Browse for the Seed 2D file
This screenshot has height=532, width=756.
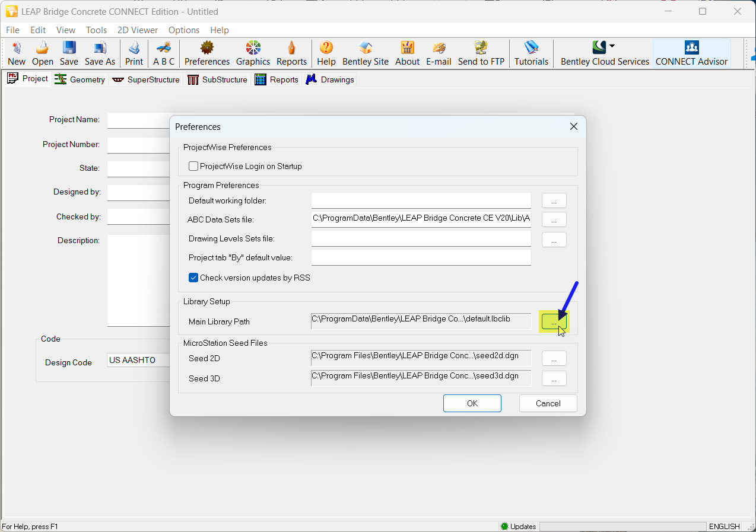pos(554,358)
